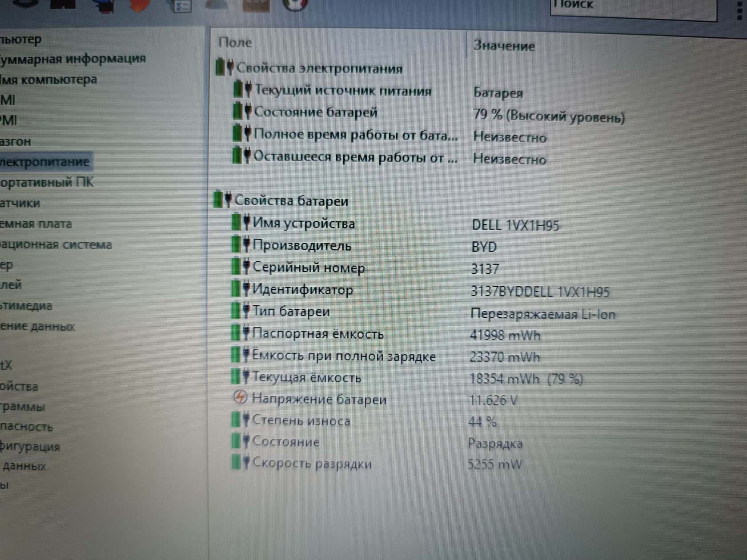Select Датчики in sidebar tree
The width and height of the screenshot is (747, 560).
click(x=20, y=203)
